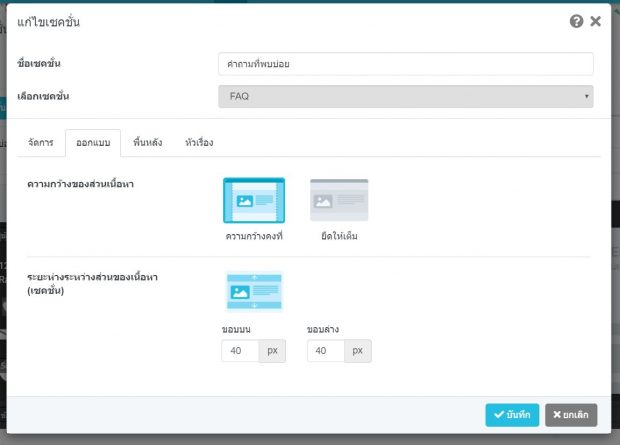The height and width of the screenshot is (445, 620).
Task: Close the แก้ไขเซคชั่น dialog with X
Action: click(596, 21)
